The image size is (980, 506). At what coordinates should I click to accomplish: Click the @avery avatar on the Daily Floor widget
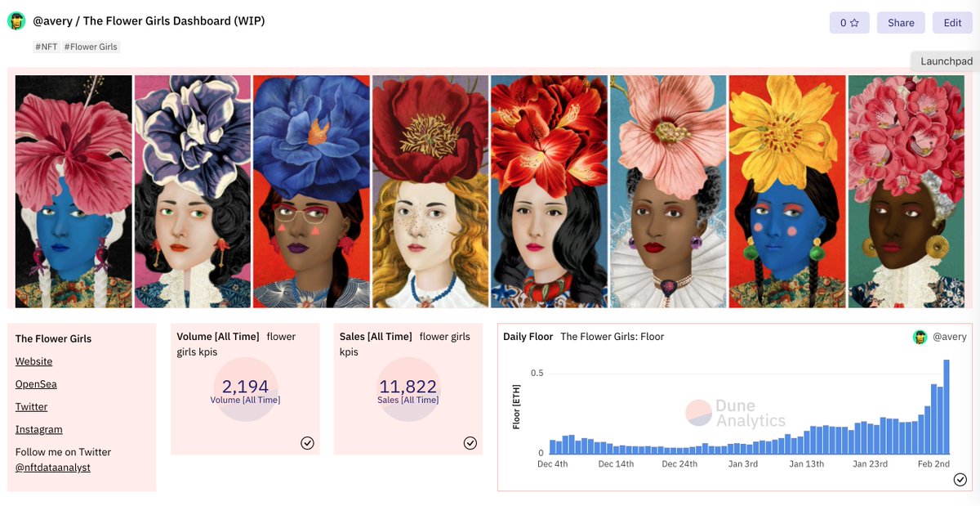920,336
